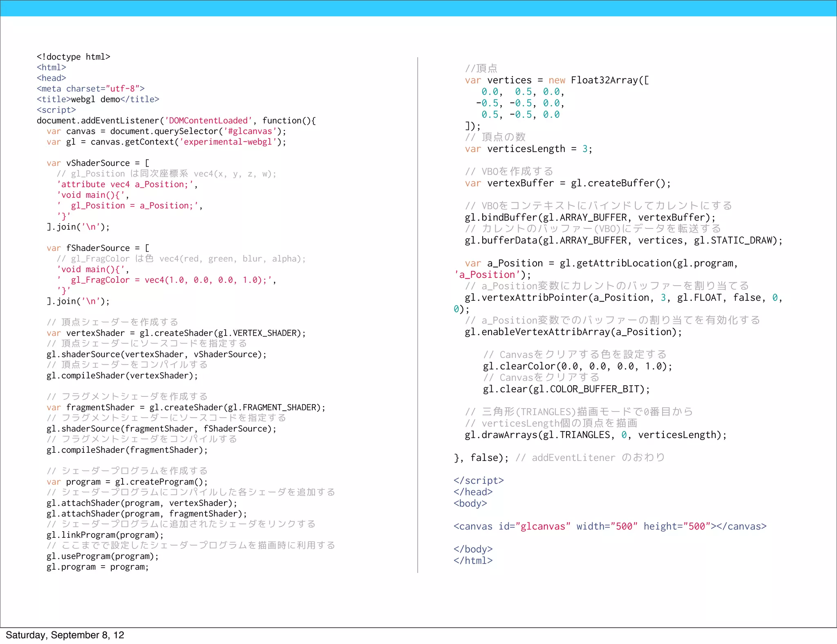
Task: Click the gl.compileShader(fragmentShader) line
Action: (x=127, y=450)
